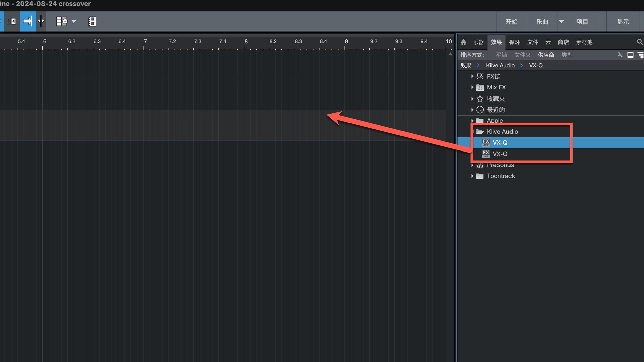Toggle the autoscroll arrow button
The width and height of the screenshot is (644, 362).
(28, 21)
